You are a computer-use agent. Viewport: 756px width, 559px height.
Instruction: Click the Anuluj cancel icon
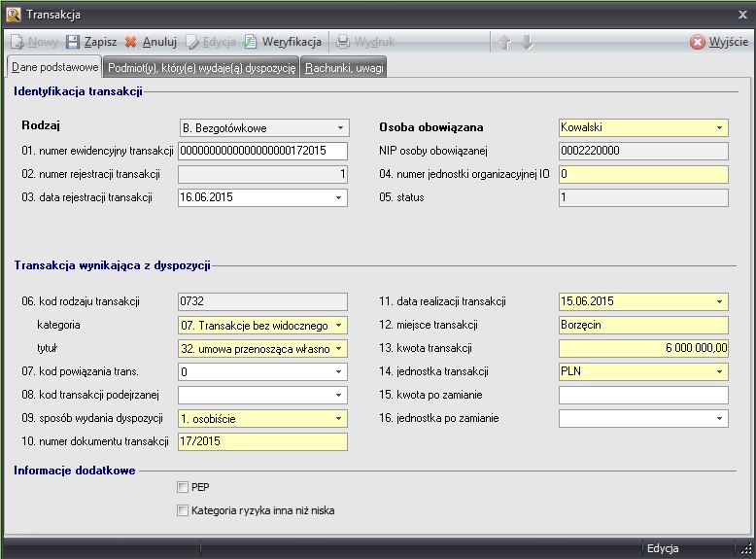131,43
